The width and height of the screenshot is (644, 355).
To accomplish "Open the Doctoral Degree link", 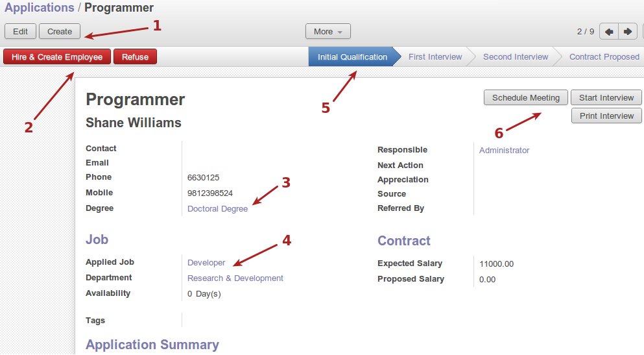I will [x=217, y=209].
